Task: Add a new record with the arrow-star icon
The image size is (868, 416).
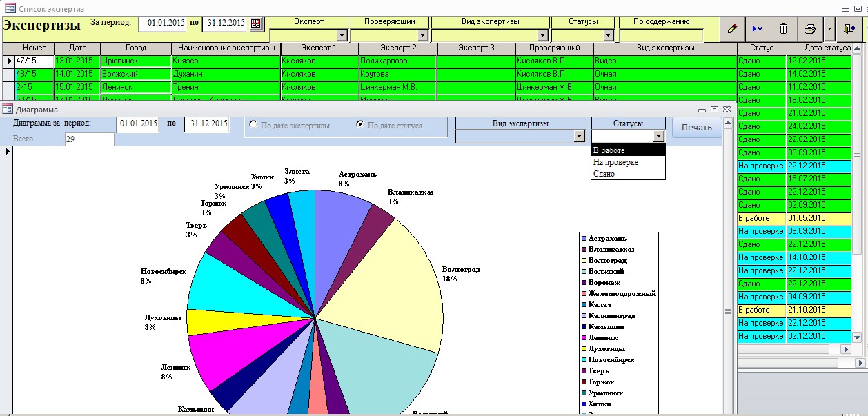Action: (x=758, y=29)
